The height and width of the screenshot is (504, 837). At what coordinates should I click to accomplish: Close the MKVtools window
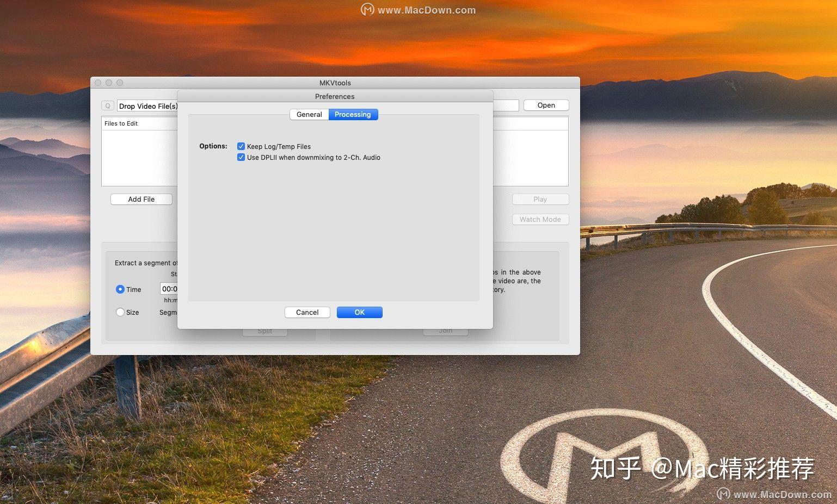(x=98, y=83)
